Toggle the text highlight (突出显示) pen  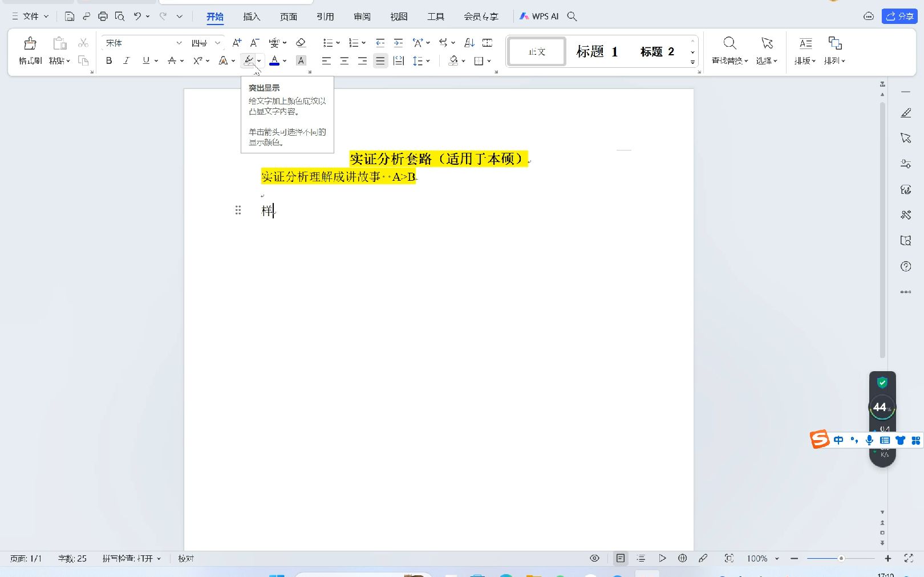(x=249, y=60)
